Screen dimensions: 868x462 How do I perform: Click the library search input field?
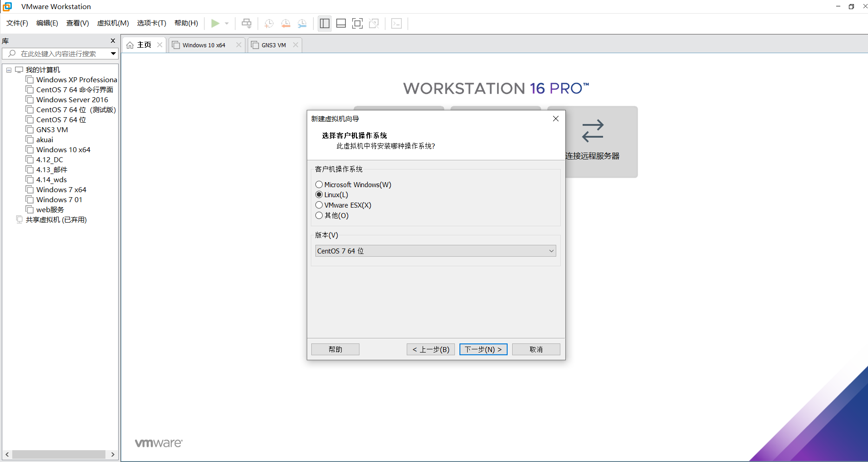[60, 54]
